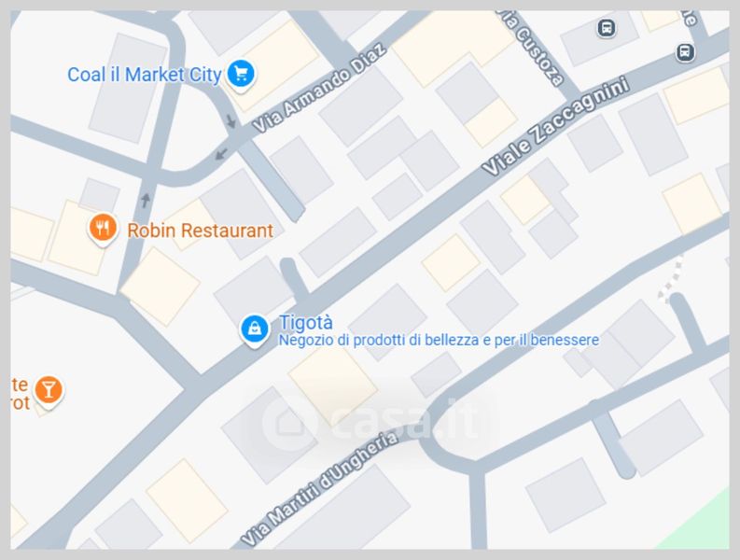
Task: Click the Tigotà shopping bag pin
Action: pyautogui.click(x=255, y=329)
